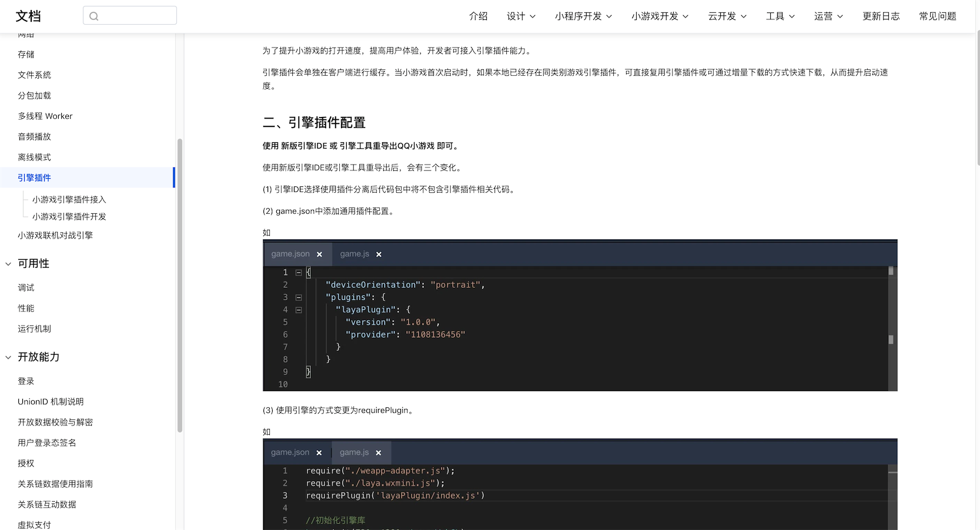This screenshot has width=980, height=530.
Task: Open the 存储 sidebar page
Action: tap(26, 54)
